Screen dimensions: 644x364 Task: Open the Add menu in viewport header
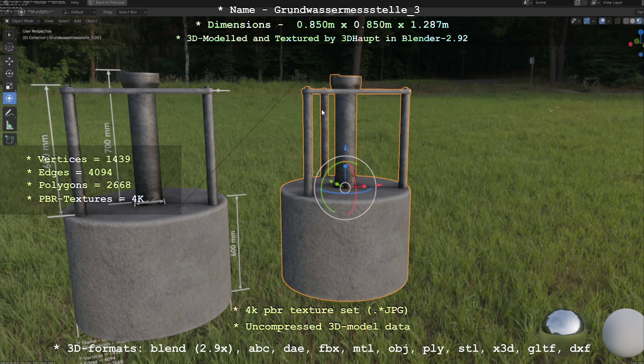tap(77, 21)
